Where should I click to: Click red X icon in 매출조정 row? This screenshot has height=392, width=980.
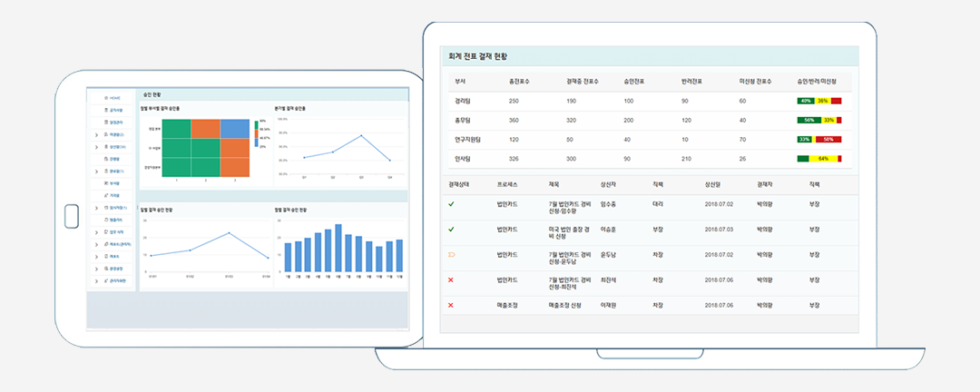point(451,305)
